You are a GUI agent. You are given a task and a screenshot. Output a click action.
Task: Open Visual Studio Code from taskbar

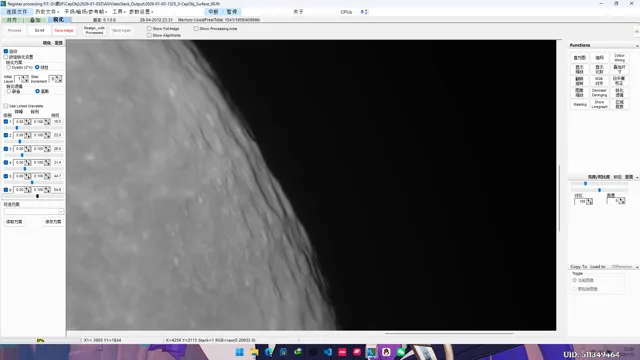(327, 352)
